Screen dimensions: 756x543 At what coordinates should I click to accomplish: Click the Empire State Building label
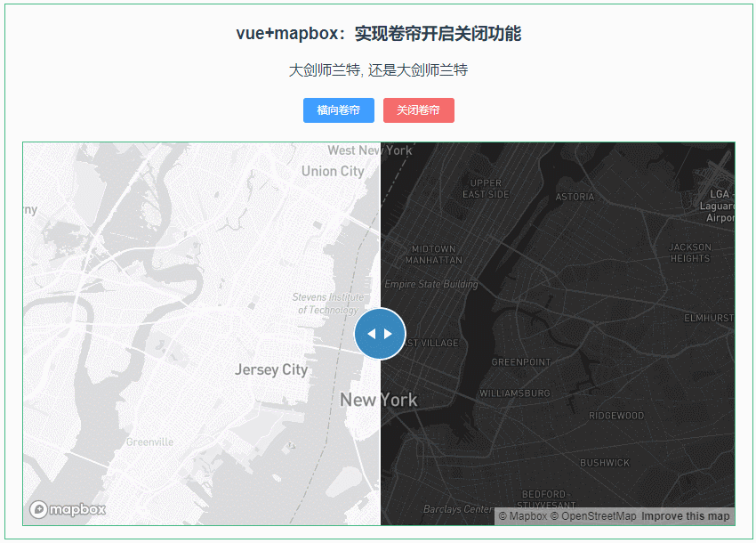point(431,284)
